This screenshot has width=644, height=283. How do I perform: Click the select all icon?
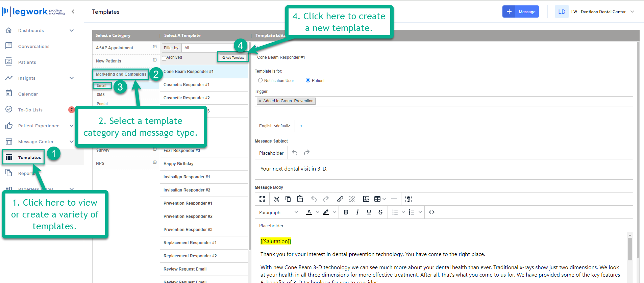click(x=408, y=199)
